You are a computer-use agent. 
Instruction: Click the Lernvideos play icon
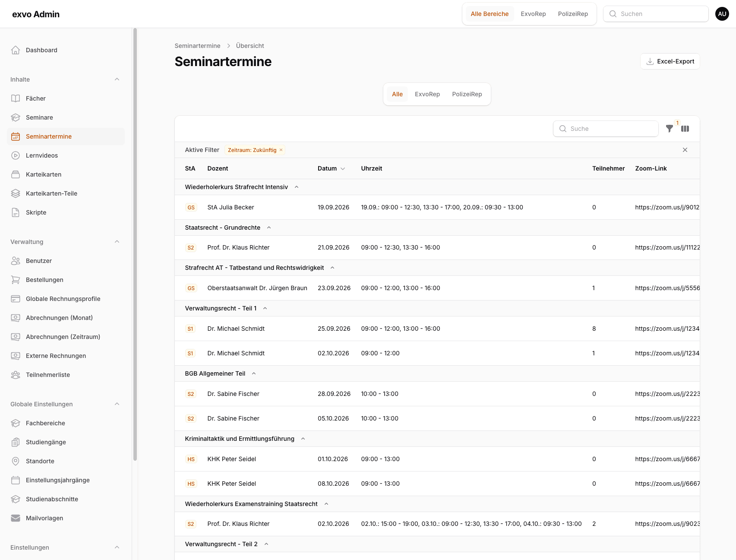point(16,155)
